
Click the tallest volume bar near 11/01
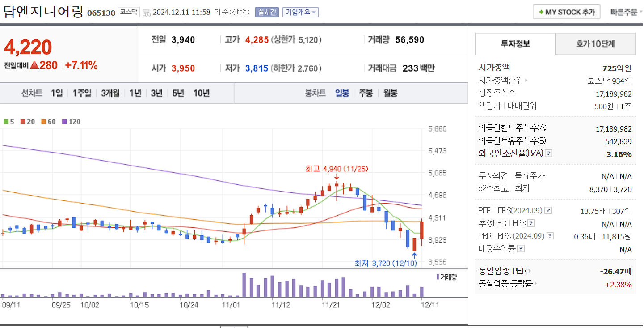(244, 285)
